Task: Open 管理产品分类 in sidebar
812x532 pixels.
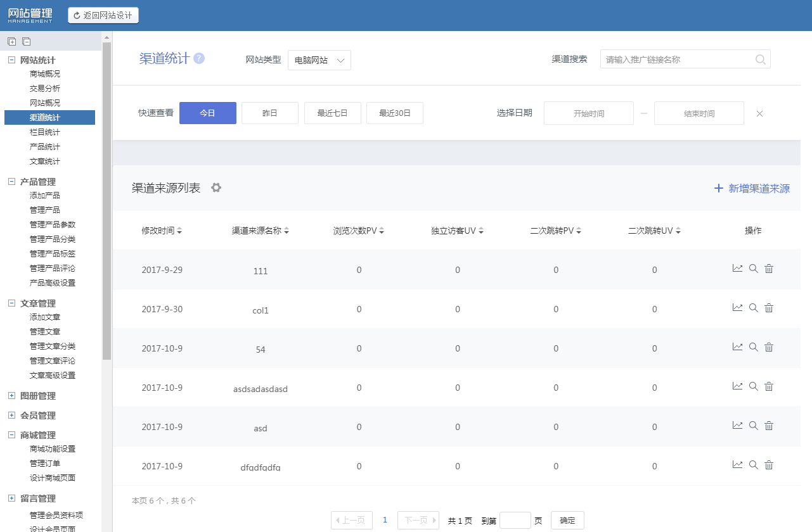Action: tap(53, 239)
